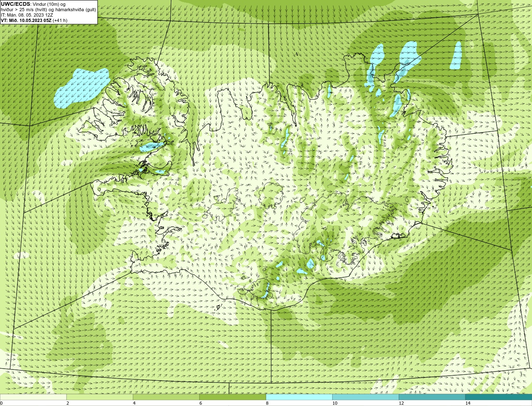Click the legend scale label '8'
This screenshot has width=532, height=406.
point(267,403)
